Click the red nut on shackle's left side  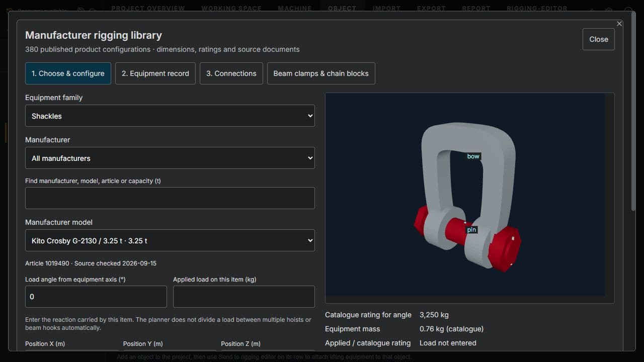tap(421, 220)
